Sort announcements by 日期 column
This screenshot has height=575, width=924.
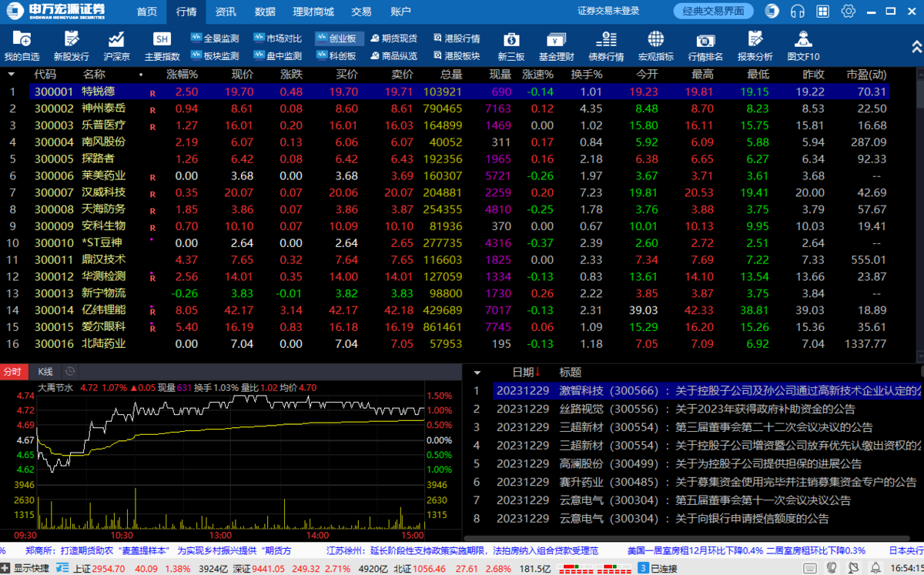pos(527,373)
